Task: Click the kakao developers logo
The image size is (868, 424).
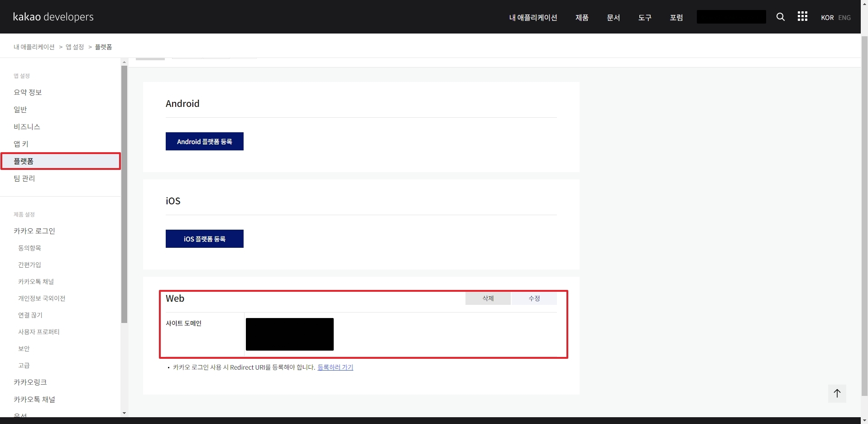Action: [53, 17]
